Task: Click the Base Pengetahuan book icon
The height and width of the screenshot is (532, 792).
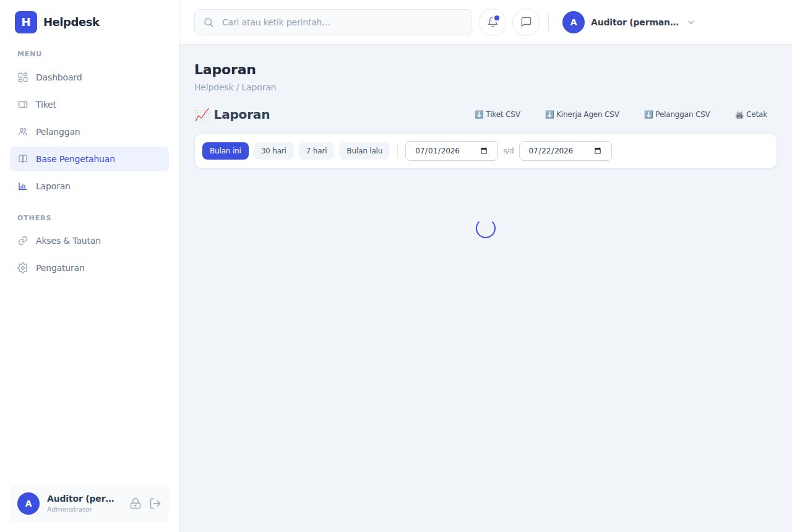Action: pos(23,159)
